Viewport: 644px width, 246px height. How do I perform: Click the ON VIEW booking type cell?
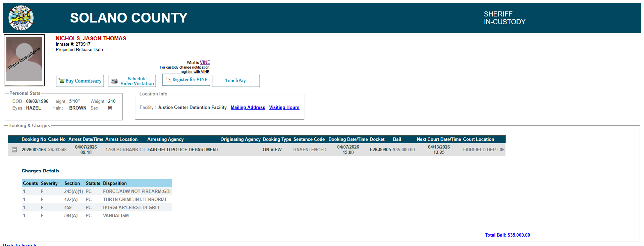tap(272, 150)
